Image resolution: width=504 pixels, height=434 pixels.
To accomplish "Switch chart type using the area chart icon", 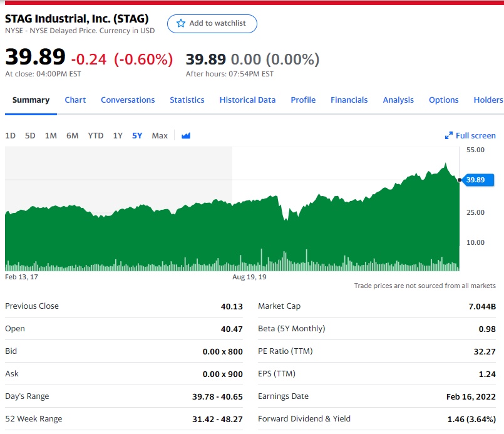I will 186,136.
